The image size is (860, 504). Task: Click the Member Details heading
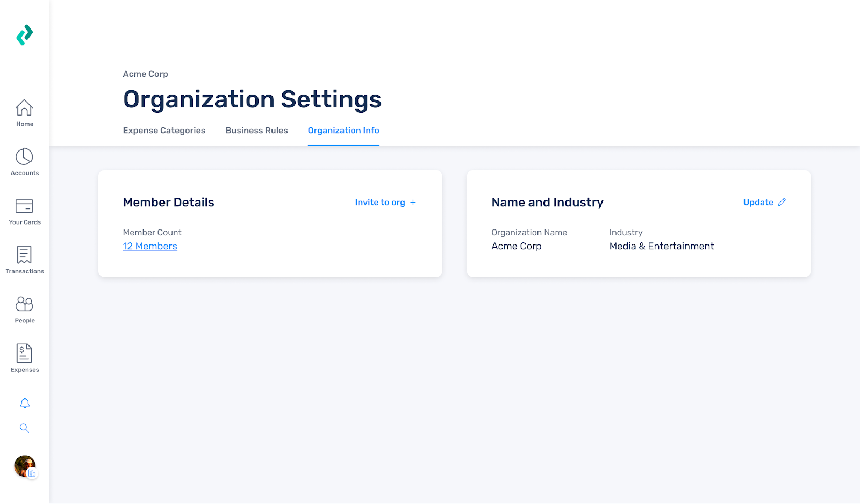[x=169, y=203]
